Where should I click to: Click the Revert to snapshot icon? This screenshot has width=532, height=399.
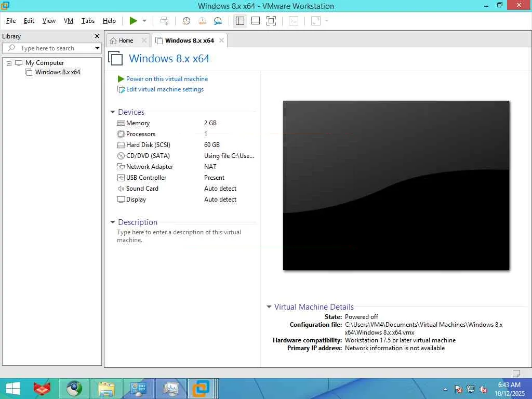[x=202, y=21]
